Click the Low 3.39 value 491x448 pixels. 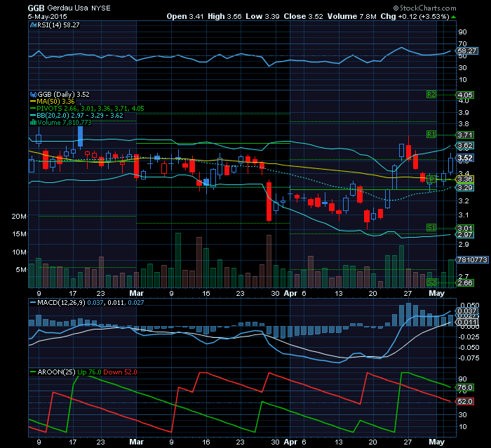[x=262, y=16]
